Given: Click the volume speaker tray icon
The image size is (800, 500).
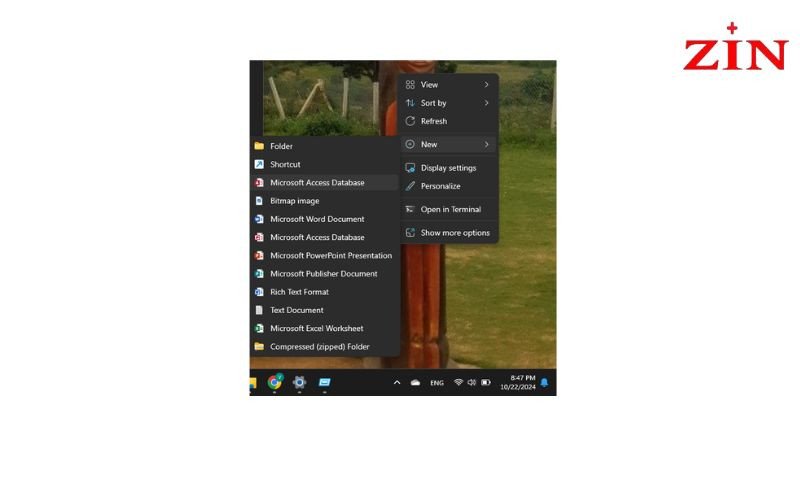Looking at the screenshot, I should [x=471, y=382].
